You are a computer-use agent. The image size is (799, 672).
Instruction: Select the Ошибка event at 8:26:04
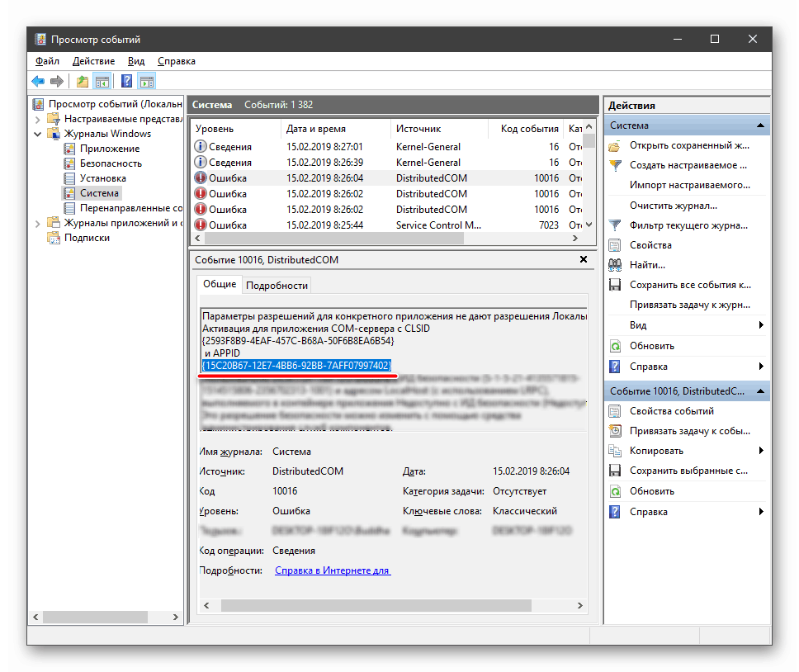point(387,178)
